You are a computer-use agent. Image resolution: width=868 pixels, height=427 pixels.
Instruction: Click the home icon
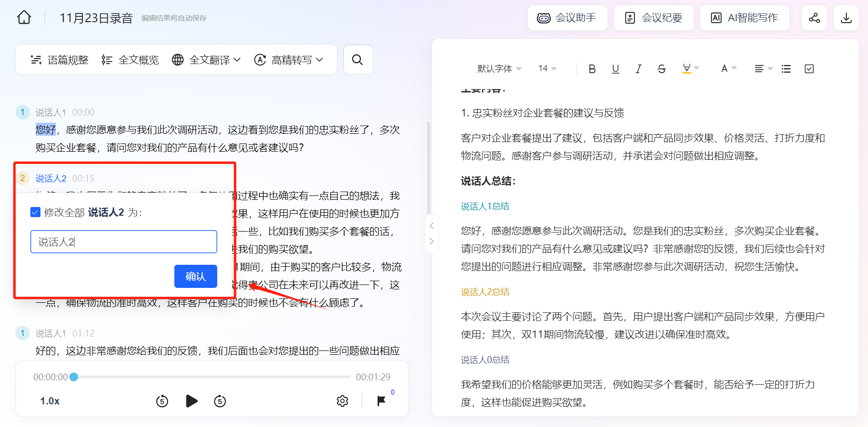[x=24, y=18]
